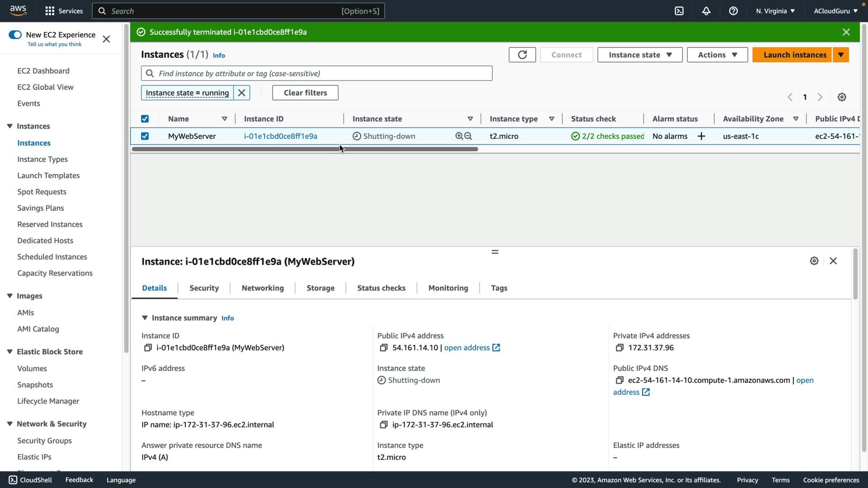
Task: Open table preferences gear icon
Action: pyautogui.click(x=842, y=97)
